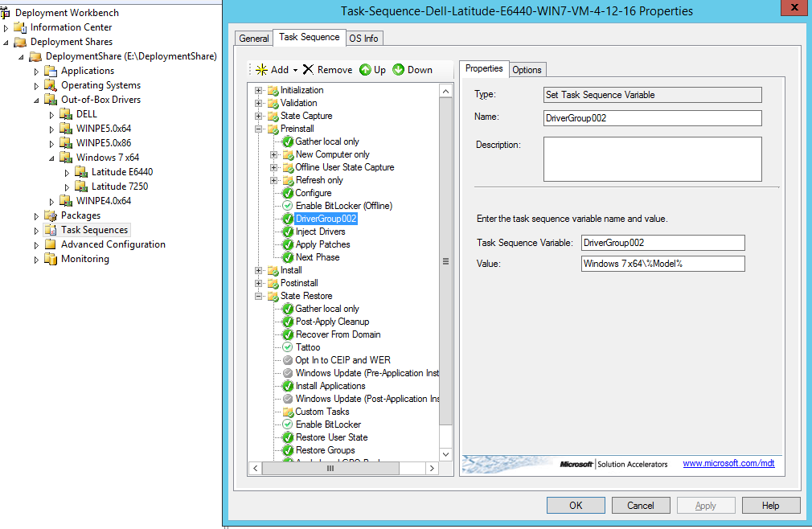812x529 pixels.
Task: Collapse the Preinstall folder
Action: (259, 129)
